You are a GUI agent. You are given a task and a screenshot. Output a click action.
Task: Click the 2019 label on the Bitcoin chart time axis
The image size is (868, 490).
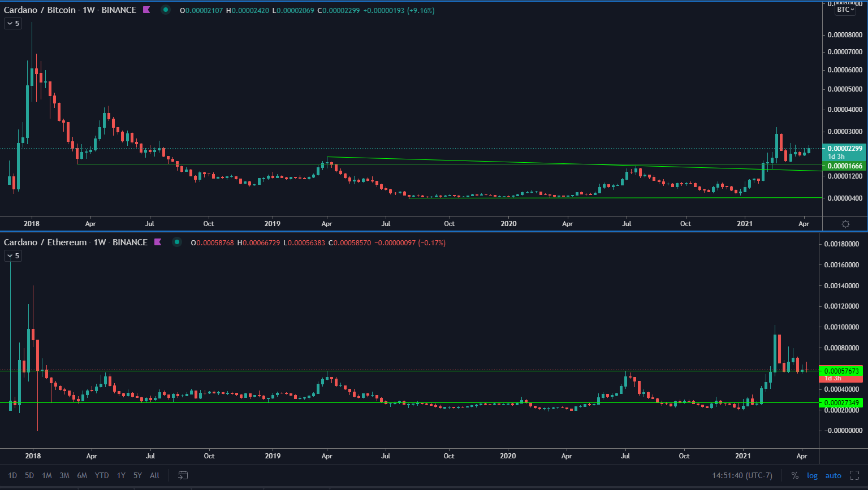coord(273,224)
